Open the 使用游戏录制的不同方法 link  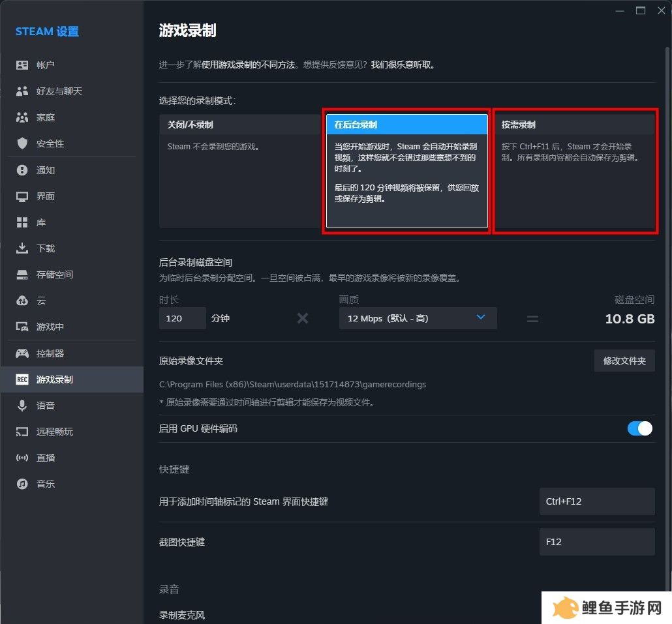(248, 65)
